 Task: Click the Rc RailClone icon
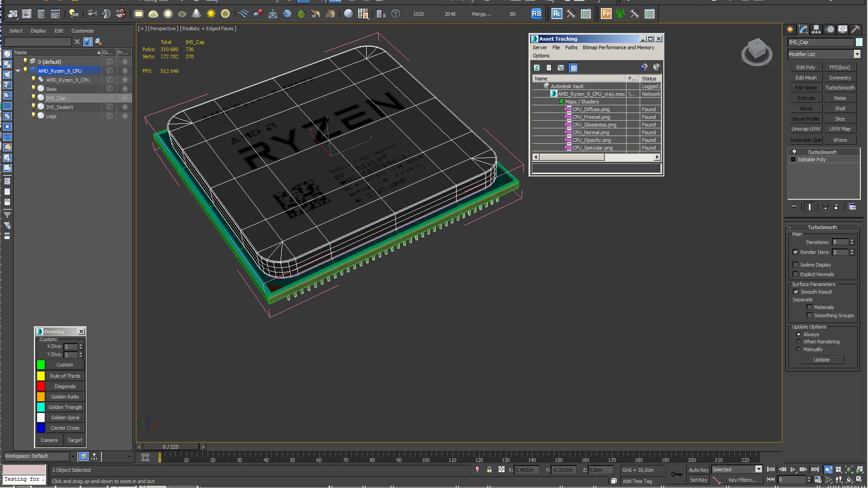[557, 14]
